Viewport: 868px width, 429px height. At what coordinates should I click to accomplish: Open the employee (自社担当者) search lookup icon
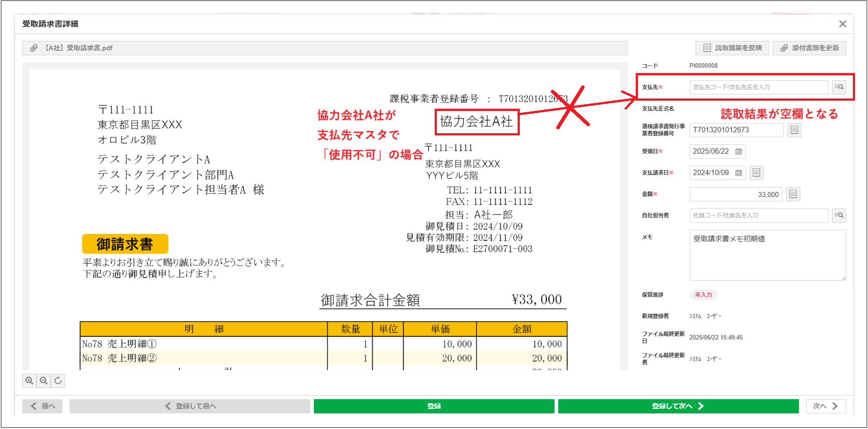tap(839, 216)
